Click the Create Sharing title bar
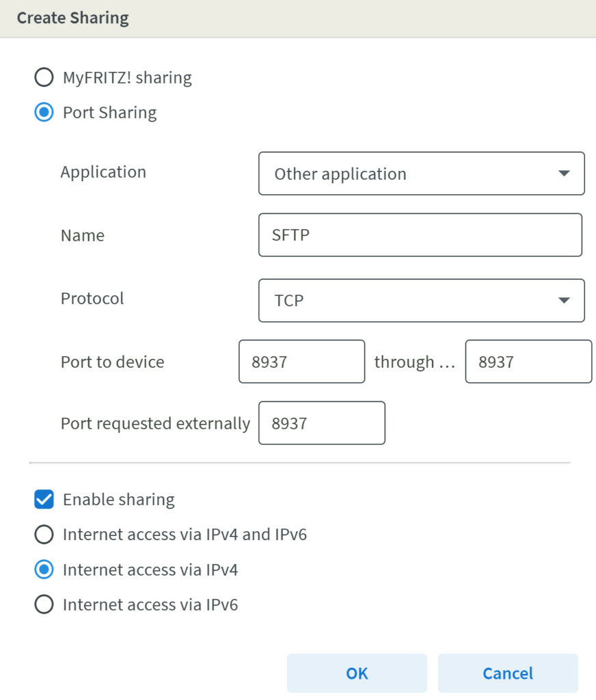596x700 pixels. click(x=72, y=18)
